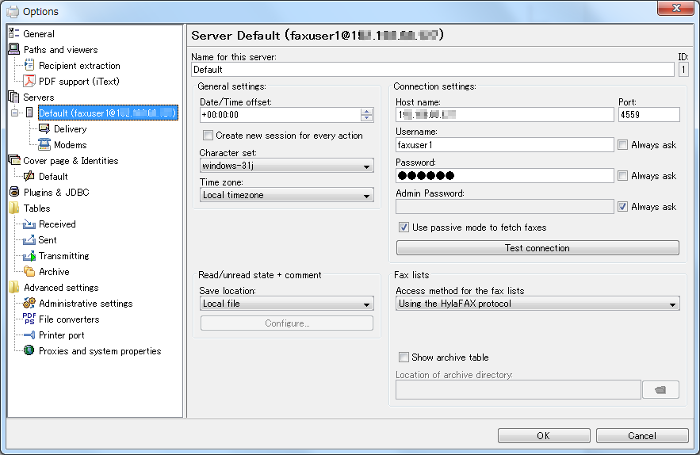The width and height of the screenshot is (700, 455).
Task: Click the Plugins & JDBC icon
Action: pos(14,192)
